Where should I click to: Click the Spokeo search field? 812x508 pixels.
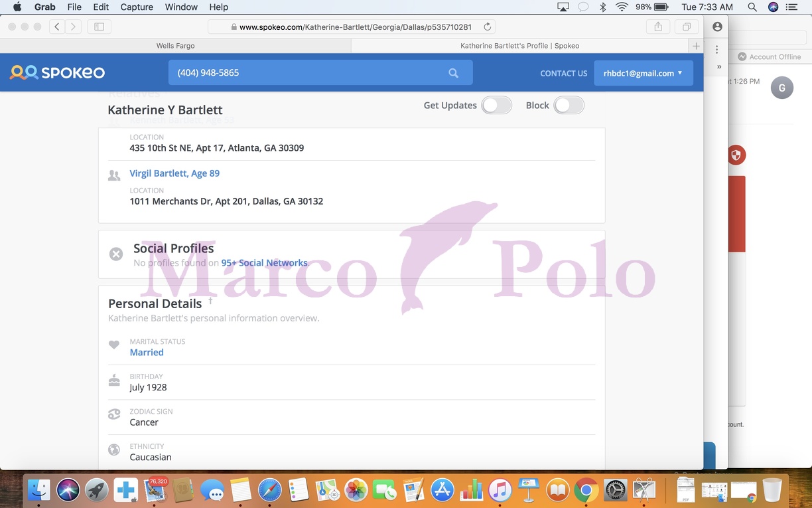(320, 73)
